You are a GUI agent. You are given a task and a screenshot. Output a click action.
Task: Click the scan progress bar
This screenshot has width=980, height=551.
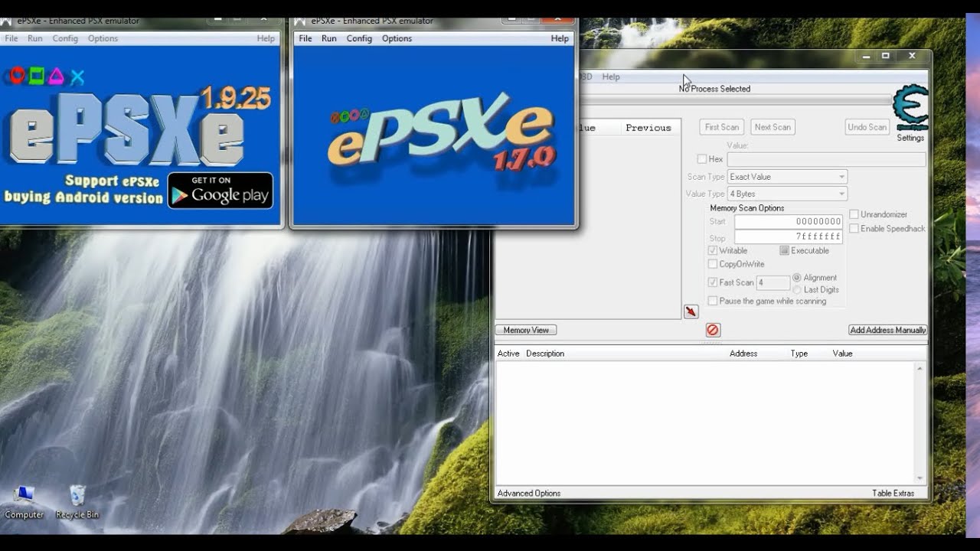[735, 101]
